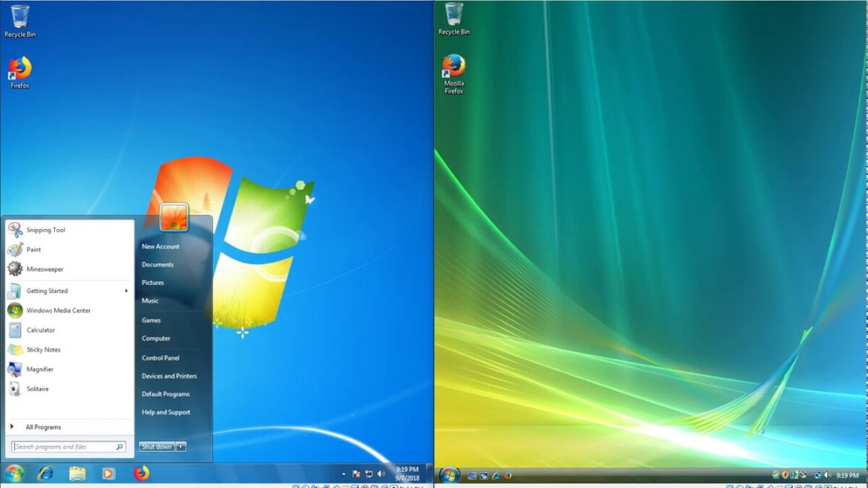868x488 pixels.
Task: Open Recycle Bin on the Vista desktop
Action: 454,19
